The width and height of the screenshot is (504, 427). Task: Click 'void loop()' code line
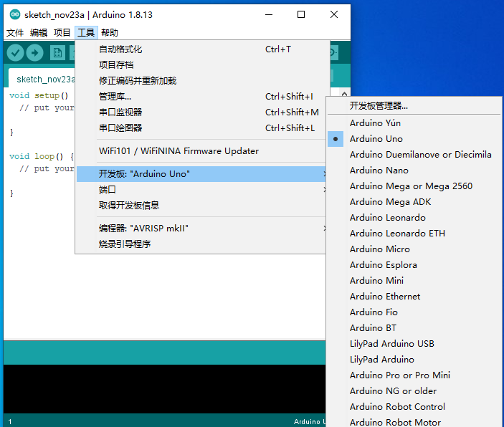(42, 156)
